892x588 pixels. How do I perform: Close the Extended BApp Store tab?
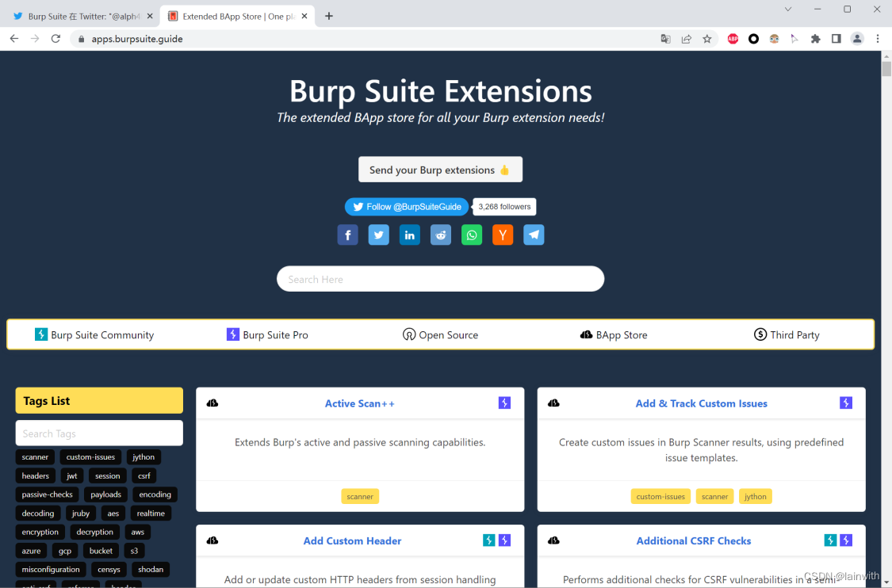pyautogui.click(x=304, y=16)
